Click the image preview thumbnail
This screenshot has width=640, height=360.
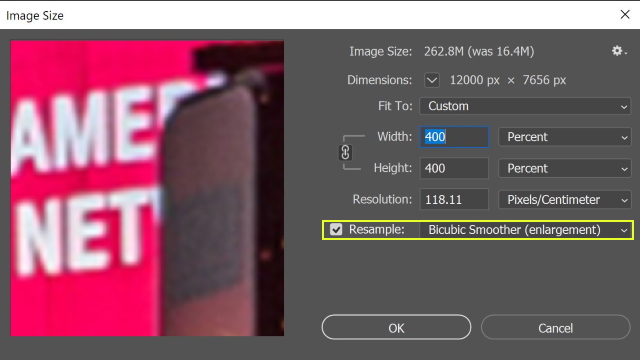[x=147, y=188]
